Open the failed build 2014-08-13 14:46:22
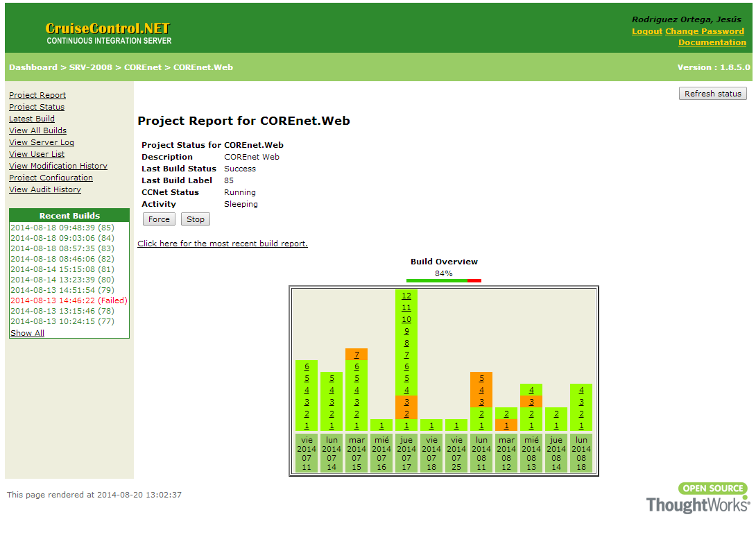756x535 pixels. tap(69, 300)
